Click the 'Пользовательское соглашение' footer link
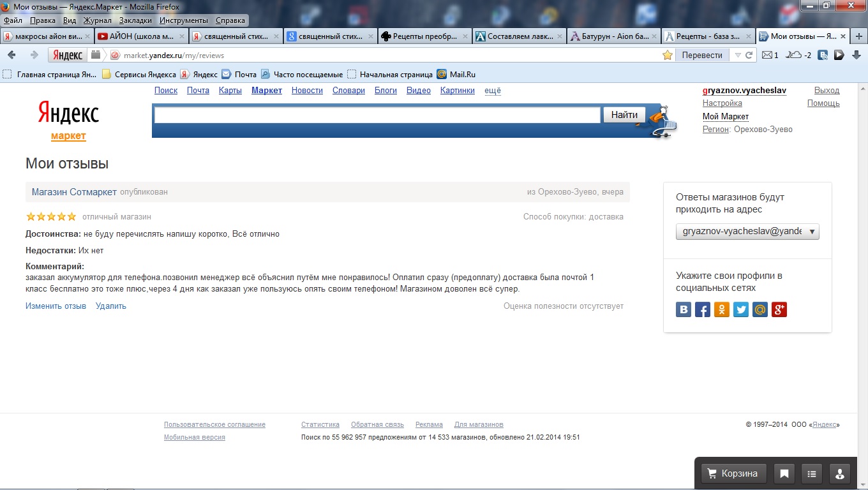The width and height of the screenshot is (868, 490). coord(214,425)
